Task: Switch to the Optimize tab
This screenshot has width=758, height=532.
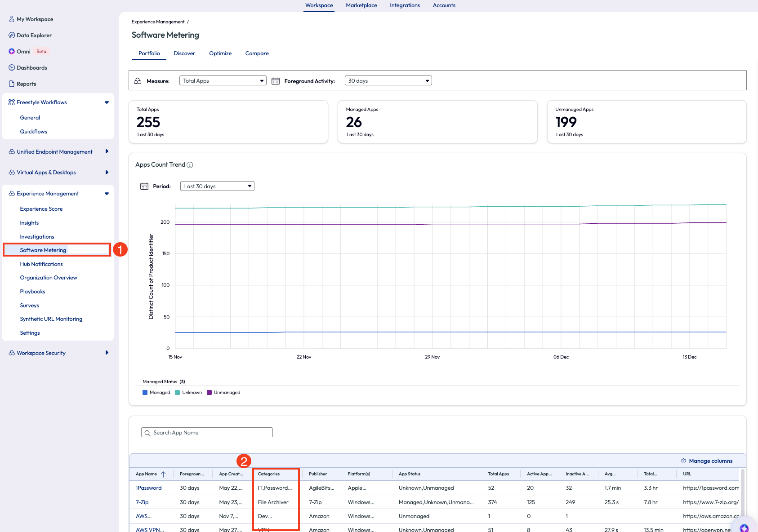Action: [x=220, y=53]
